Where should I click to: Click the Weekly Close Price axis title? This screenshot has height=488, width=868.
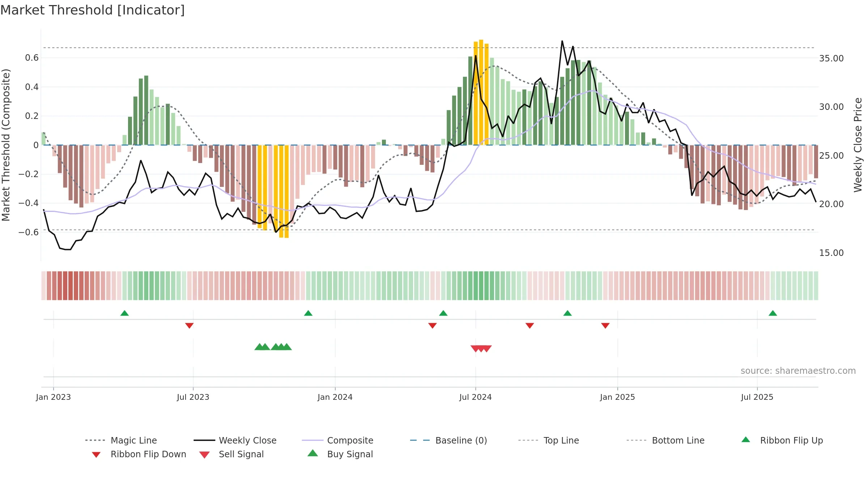coord(858,145)
